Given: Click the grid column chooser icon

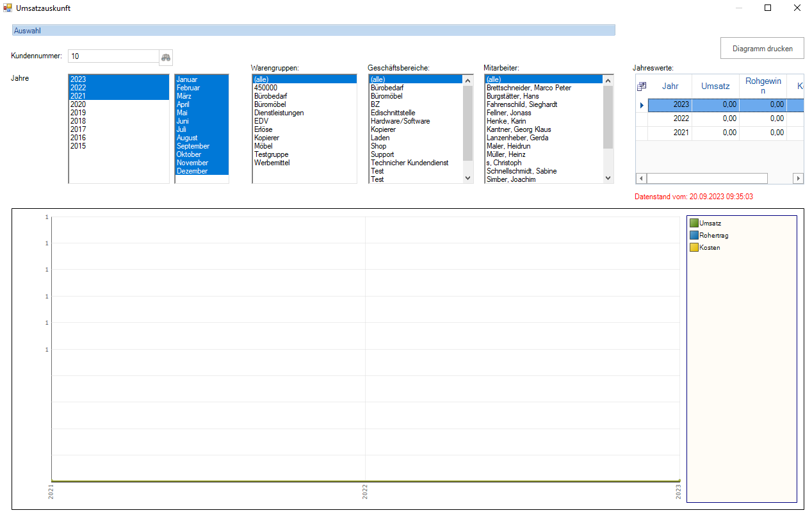Looking at the screenshot, I should [642, 86].
